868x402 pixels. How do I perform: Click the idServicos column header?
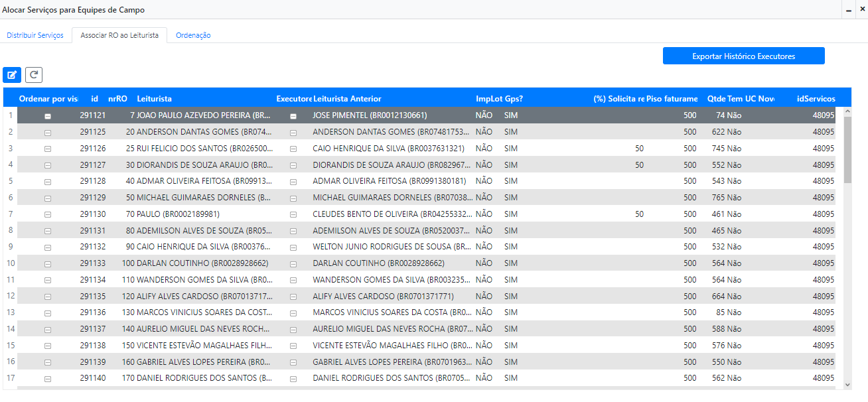[x=816, y=99]
